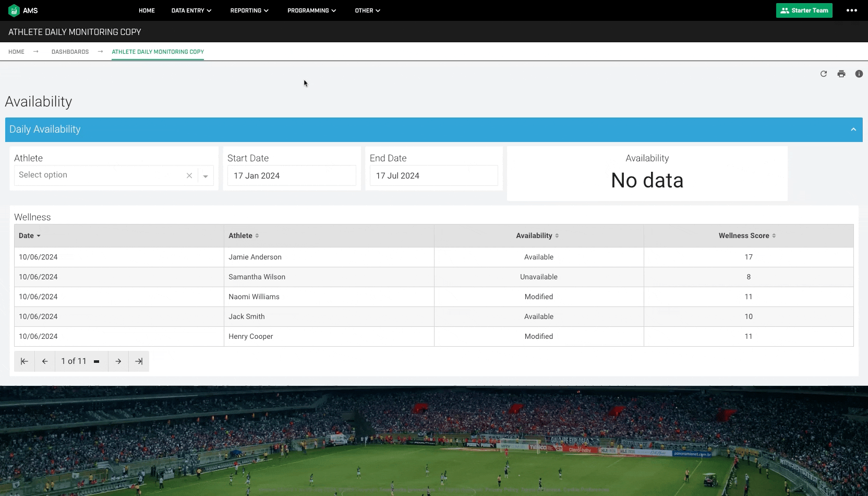This screenshot has height=496, width=868.
Task: Go to the first page of Wellness table
Action: point(25,361)
